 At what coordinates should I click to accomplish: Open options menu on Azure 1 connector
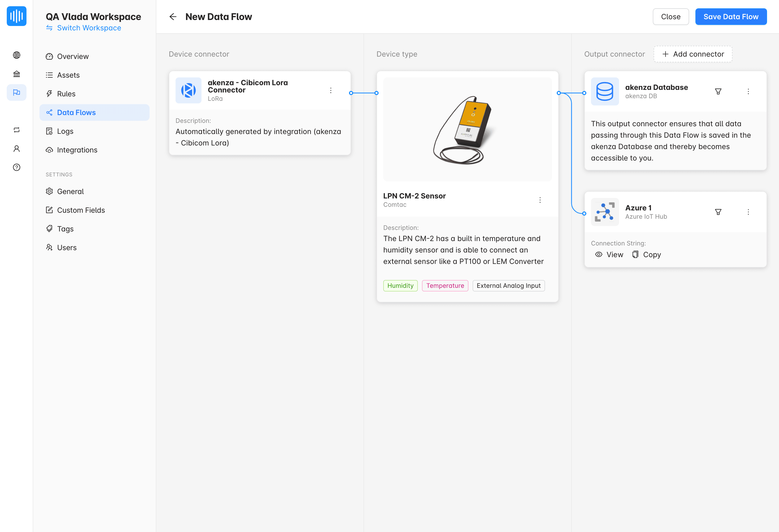[x=748, y=212]
